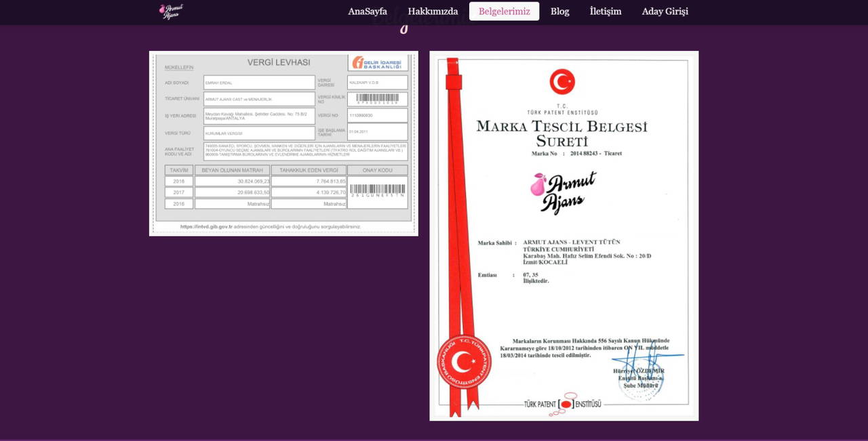Enlarge the Marka Tescil Belgesi certificate image
868x441 pixels.
coord(564,236)
